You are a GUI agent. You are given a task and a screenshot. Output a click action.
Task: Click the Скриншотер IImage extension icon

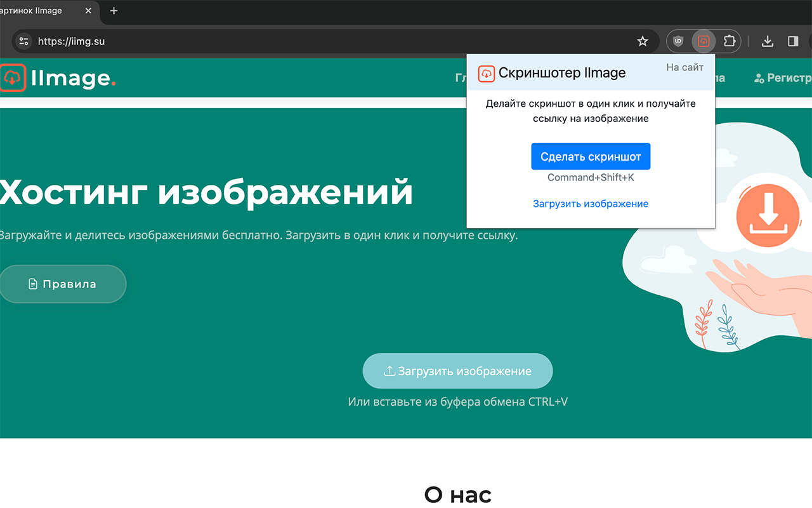coord(704,41)
